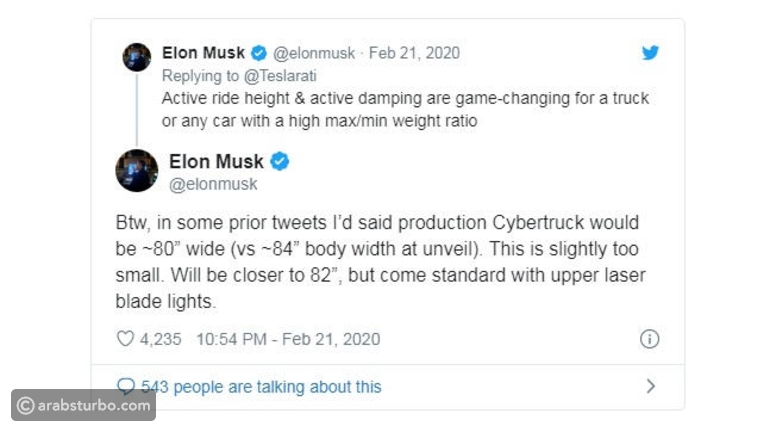Viewport: 770px width, 432px height.
Task: Open '543 people are talking about this'
Action: [261, 386]
